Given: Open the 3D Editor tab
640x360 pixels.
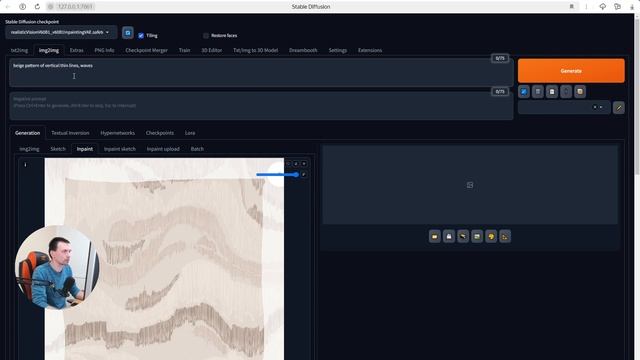Looking at the screenshot, I should [211, 50].
